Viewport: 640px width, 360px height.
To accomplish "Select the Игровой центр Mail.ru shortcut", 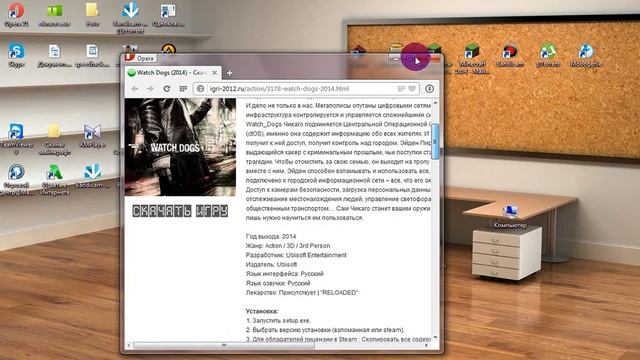I will tap(16, 180).
